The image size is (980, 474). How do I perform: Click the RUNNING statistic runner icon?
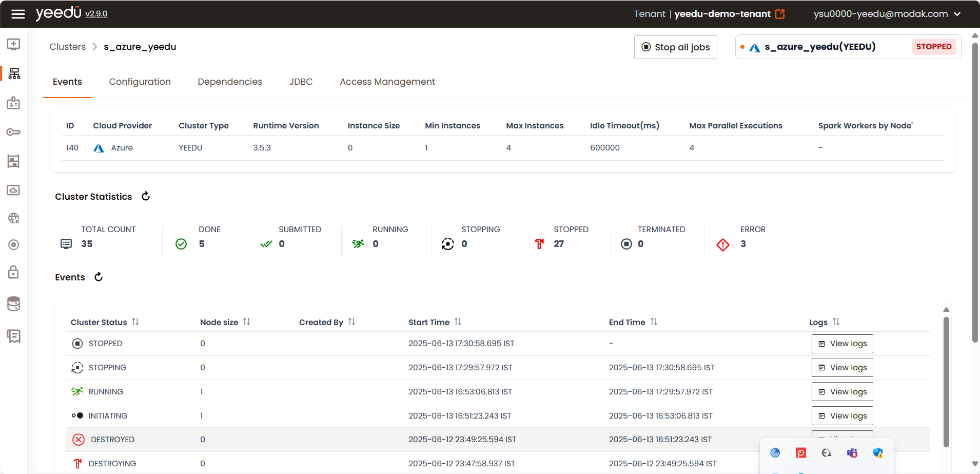click(358, 244)
